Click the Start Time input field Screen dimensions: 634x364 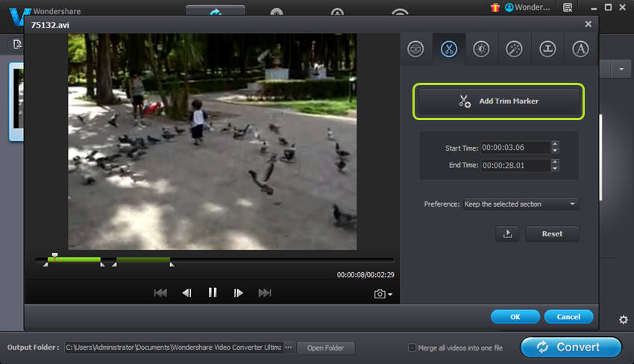(515, 148)
